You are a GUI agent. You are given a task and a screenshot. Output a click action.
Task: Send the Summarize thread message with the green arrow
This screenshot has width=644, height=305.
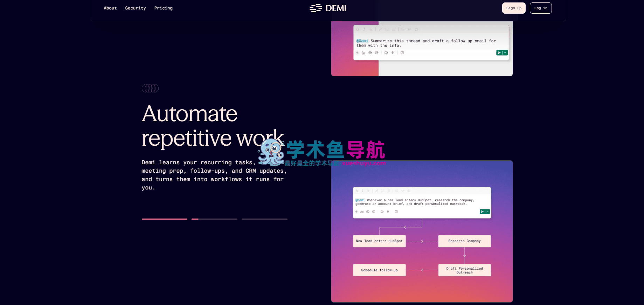point(499,53)
